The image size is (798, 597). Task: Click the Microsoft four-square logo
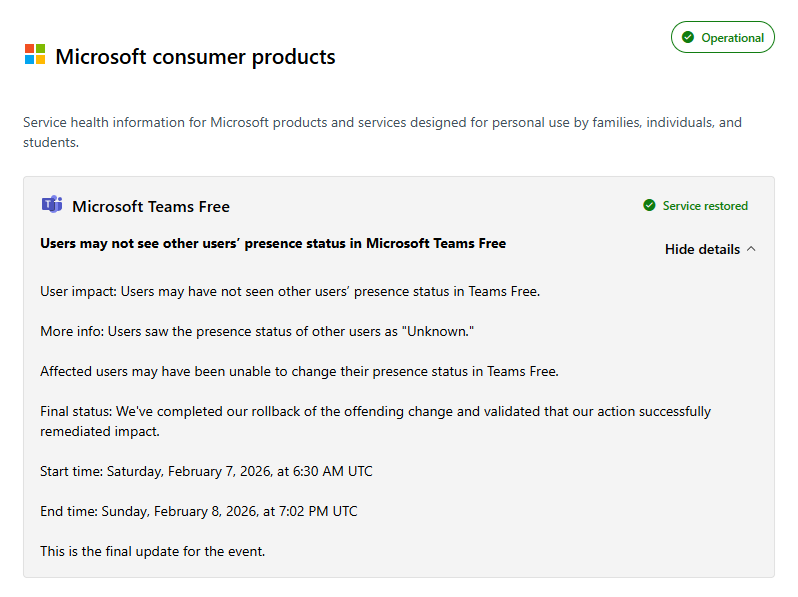click(35, 54)
